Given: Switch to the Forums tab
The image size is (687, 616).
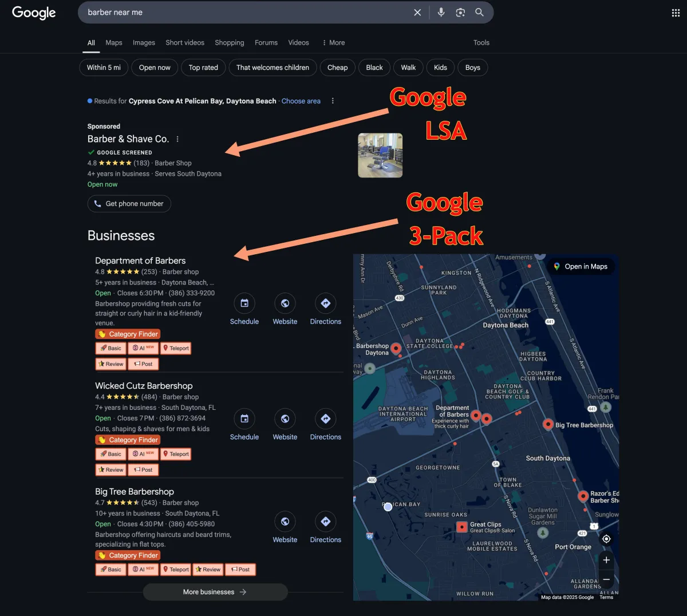Looking at the screenshot, I should 266,43.
